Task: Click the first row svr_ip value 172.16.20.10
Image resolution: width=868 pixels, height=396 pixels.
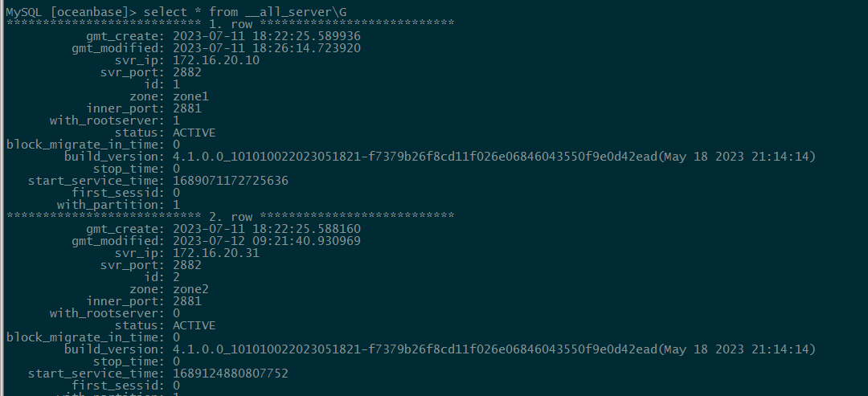Action: click(216, 60)
